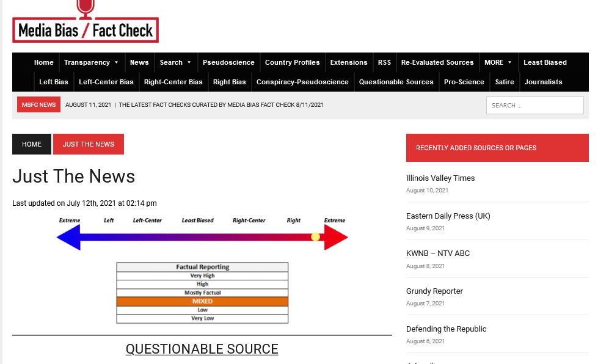The width and height of the screenshot is (598, 364).
Task: Open the Least Biased category
Action: (x=545, y=62)
